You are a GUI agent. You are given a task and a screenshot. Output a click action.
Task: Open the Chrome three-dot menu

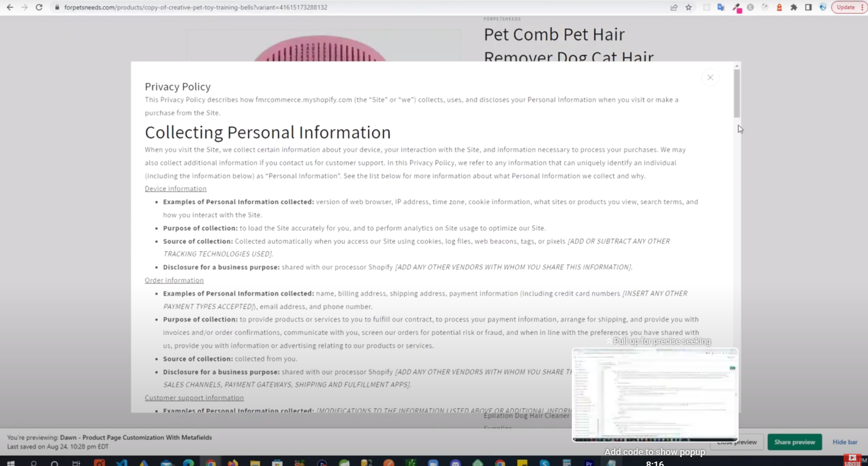click(x=862, y=7)
